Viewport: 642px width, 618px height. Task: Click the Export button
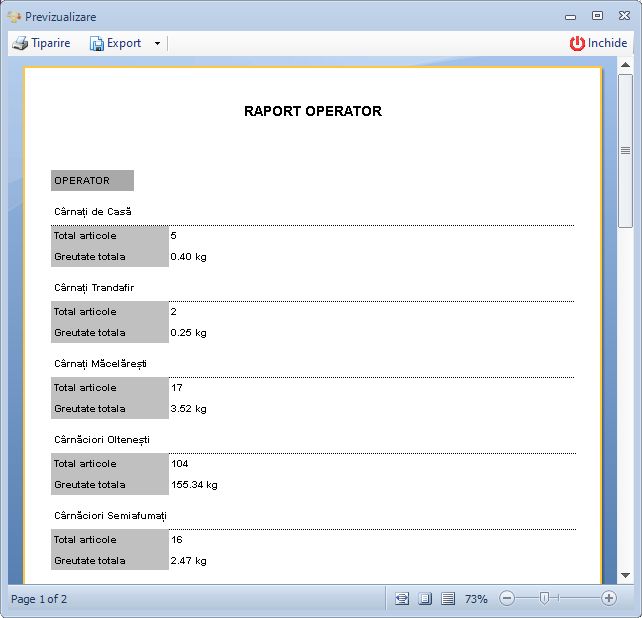tap(115, 43)
